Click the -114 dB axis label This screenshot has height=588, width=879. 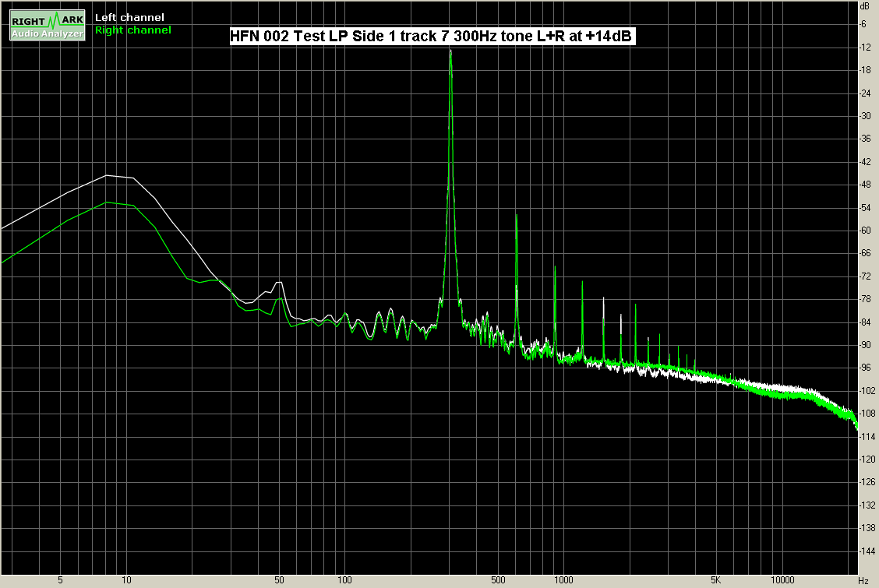click(x=867, y=436)
